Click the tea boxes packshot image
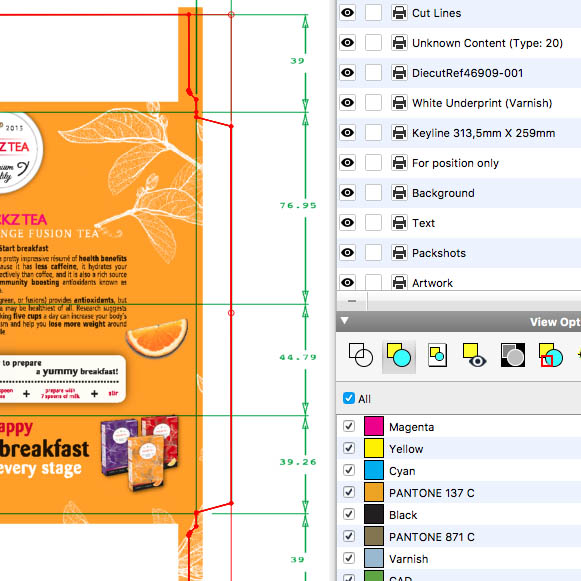Viewport: 581px width, 581px height. point(140,454)
